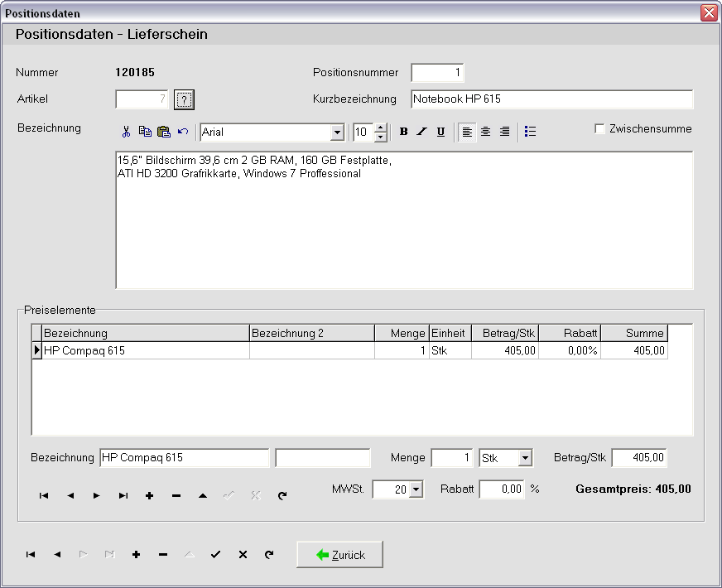Image resolution: width=722 pixels, height=588 pixels.
Task: Toggle underline formatting
Action: [440, 132]
